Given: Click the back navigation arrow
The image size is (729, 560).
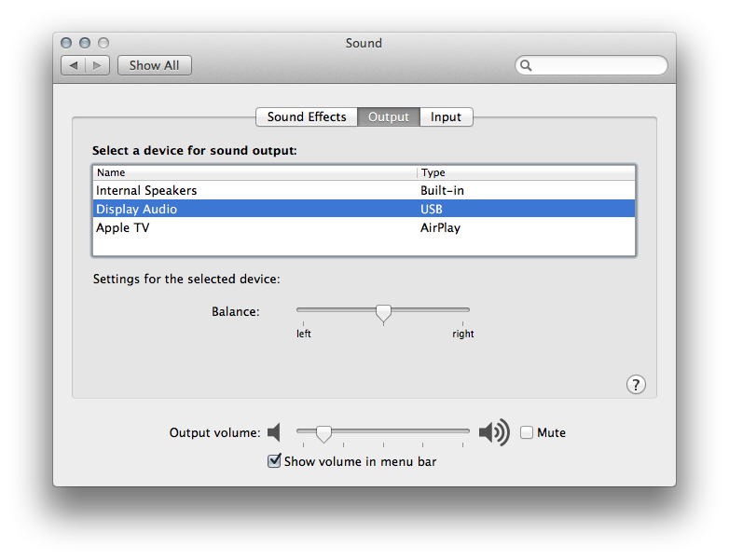Looking at the screenshot, I should pos(74,65).
